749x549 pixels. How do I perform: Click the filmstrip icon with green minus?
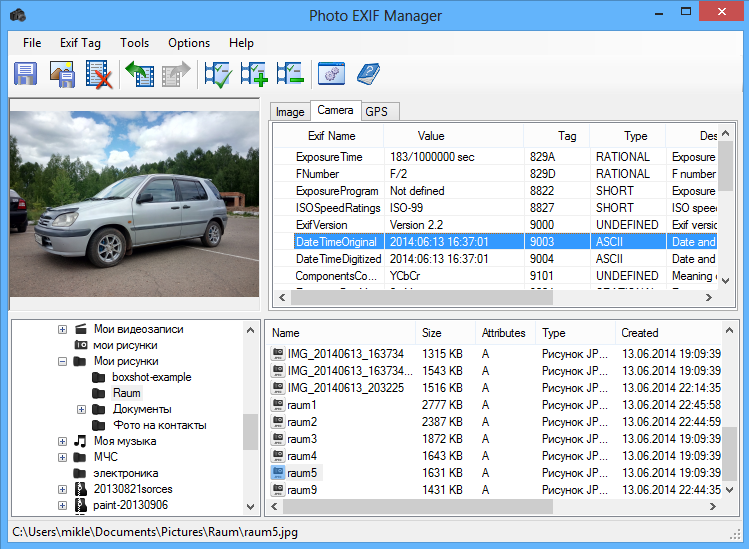pyautogui.click(x=289, y=74)
